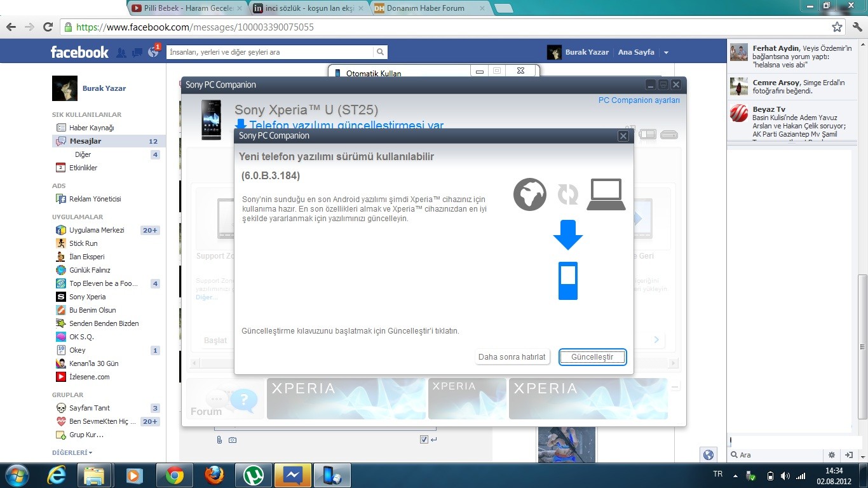Open Sony Xperia app in sidebar

coord(87,297)
